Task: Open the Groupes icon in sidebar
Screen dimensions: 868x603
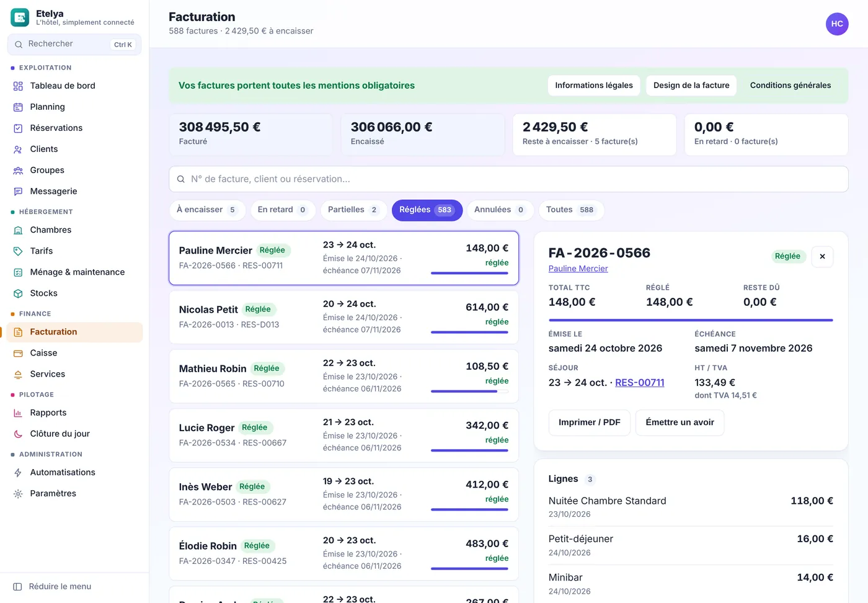Action: [18, 171]
